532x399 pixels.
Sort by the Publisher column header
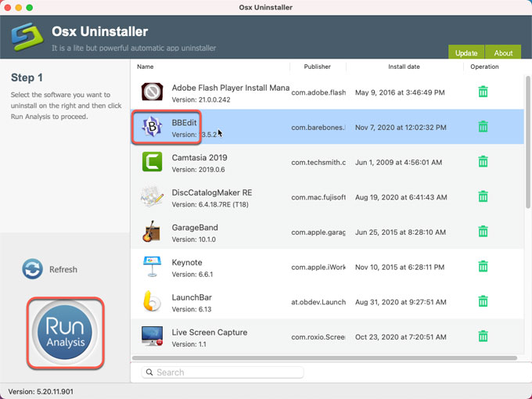click(317, 66)
